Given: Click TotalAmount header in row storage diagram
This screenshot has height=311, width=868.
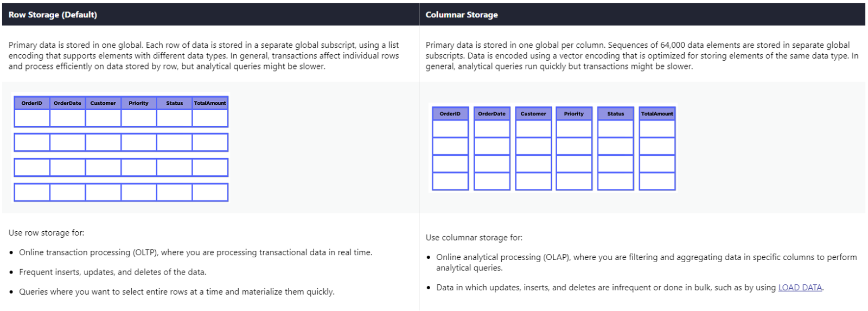Looking at the screenshot, I should click(x=210, y=103).
